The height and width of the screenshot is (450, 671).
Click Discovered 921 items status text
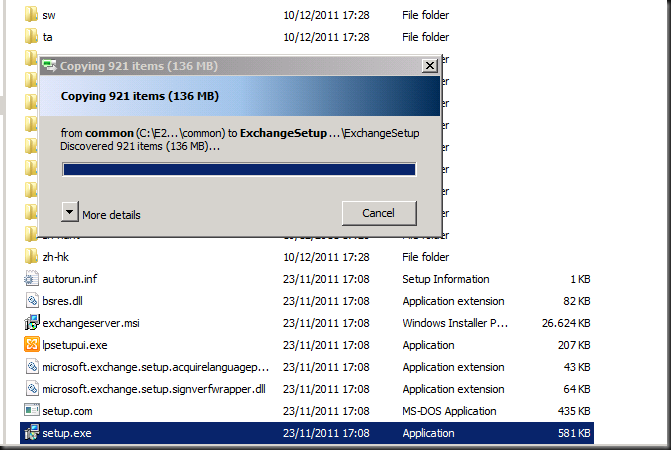[140, 146]
